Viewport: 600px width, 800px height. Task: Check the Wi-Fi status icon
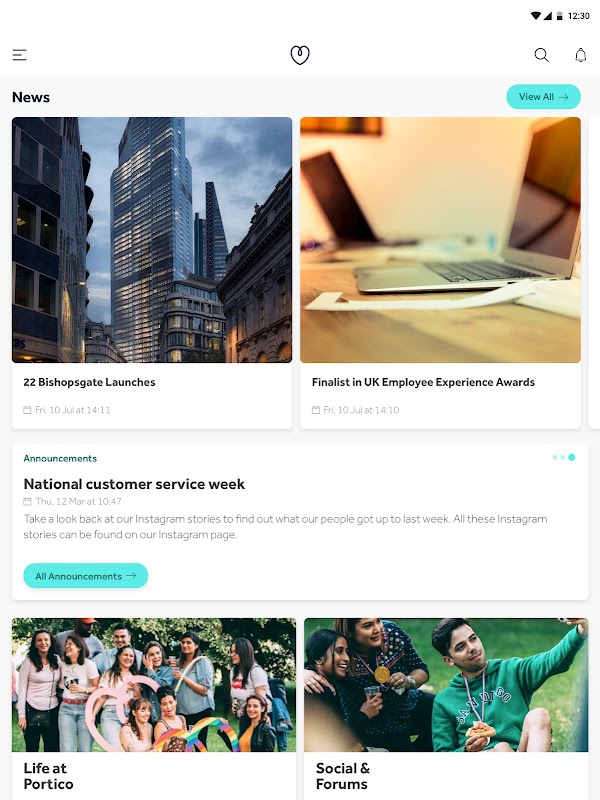point(536,16)
